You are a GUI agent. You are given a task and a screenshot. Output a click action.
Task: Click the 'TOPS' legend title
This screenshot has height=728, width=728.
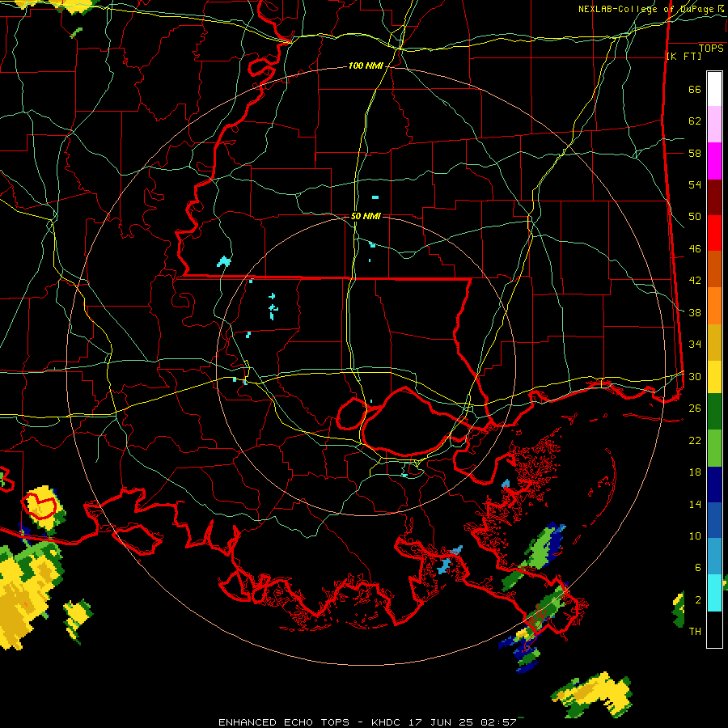[x=711, y=49]
